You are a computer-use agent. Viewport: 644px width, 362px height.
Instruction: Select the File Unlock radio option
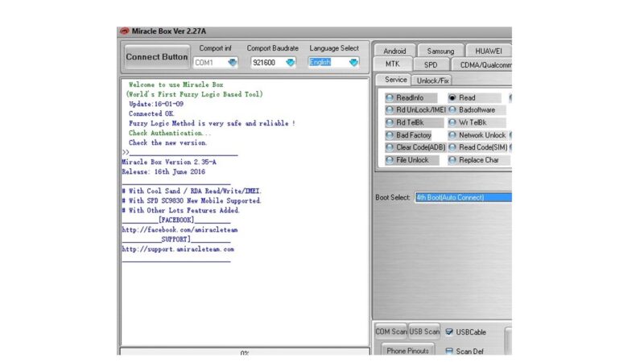[411, 160]
